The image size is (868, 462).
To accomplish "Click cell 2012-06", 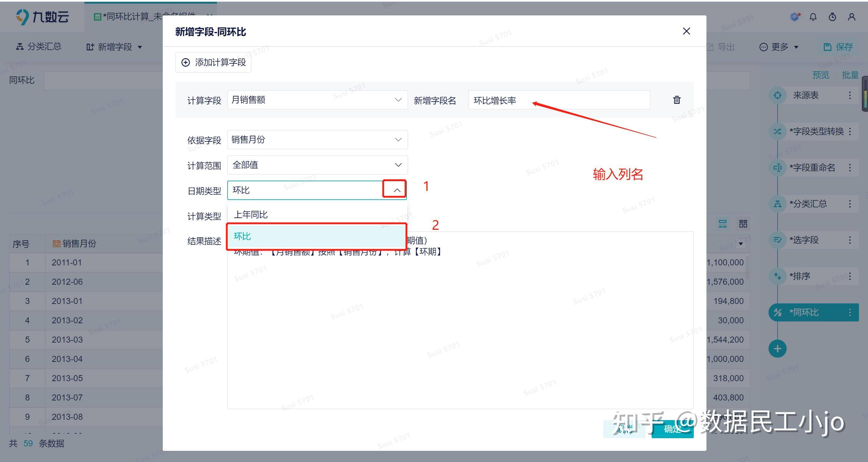I will (x=67, y=282).
